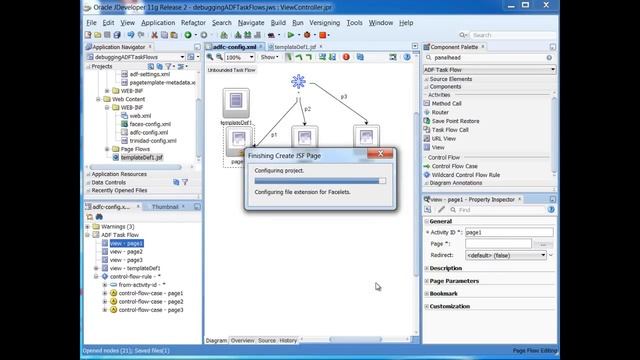Viewport: 640px width, 360px height.
Task: Select Control Flow Case in palette
Action: 454,166
